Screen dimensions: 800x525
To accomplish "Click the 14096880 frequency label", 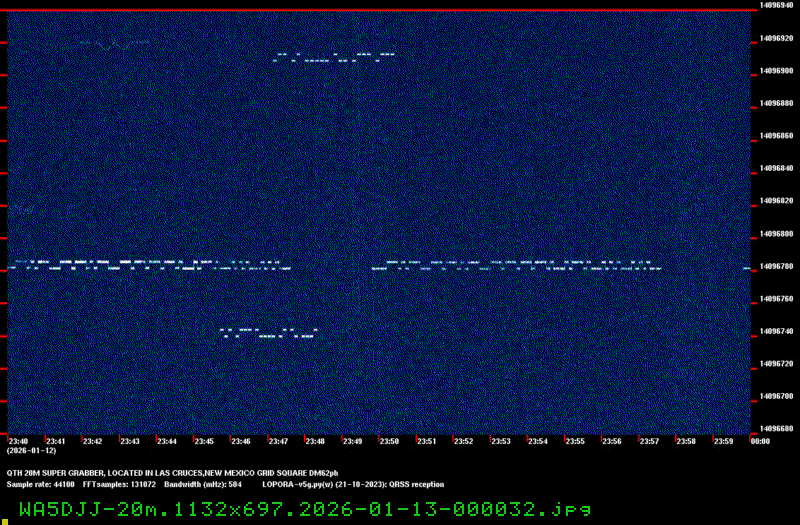I will point(777,103).
